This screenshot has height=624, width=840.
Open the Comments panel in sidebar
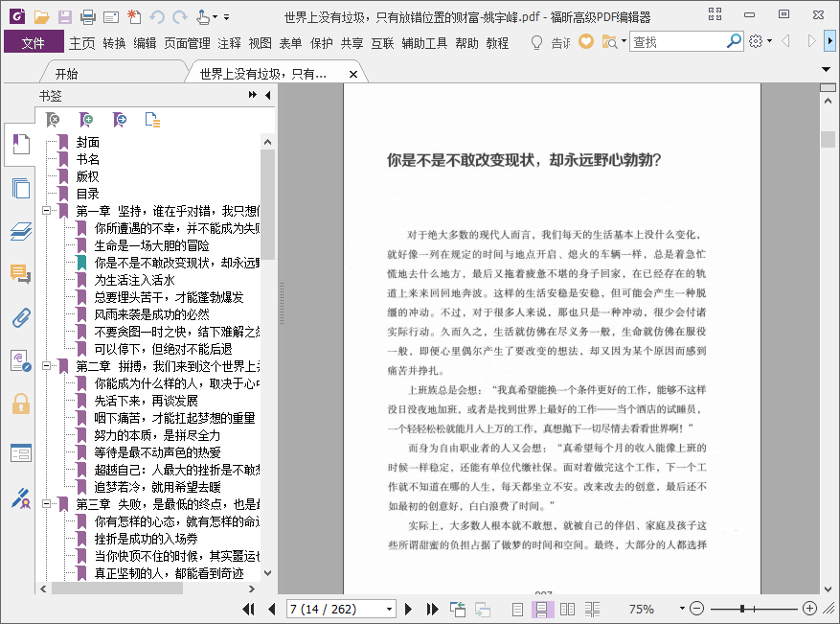[21, 274]
